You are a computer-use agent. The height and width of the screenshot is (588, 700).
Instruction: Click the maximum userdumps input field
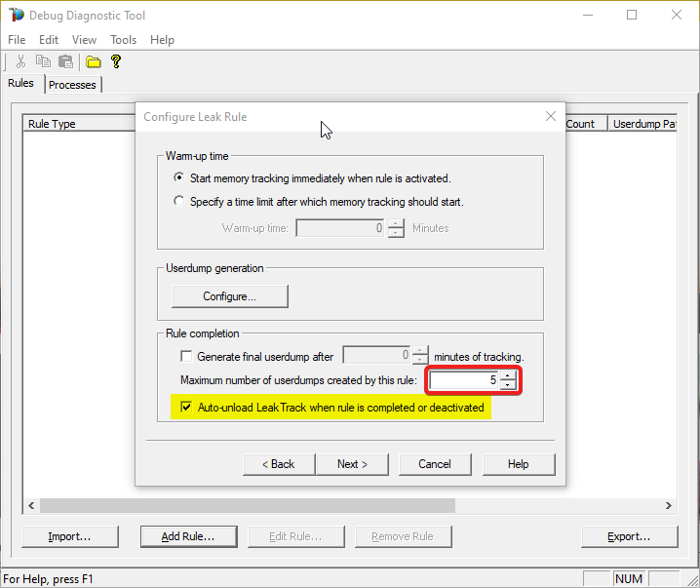pos(464,380)
